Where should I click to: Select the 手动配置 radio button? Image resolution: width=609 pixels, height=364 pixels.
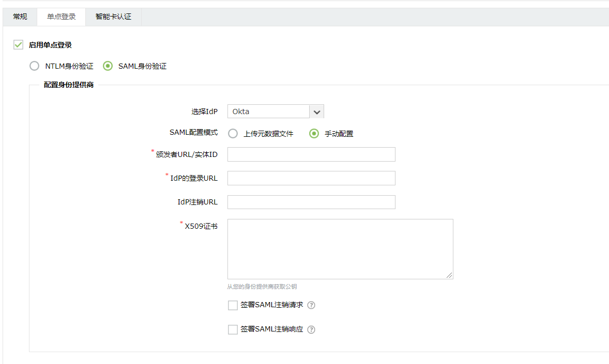pos(314,133)
